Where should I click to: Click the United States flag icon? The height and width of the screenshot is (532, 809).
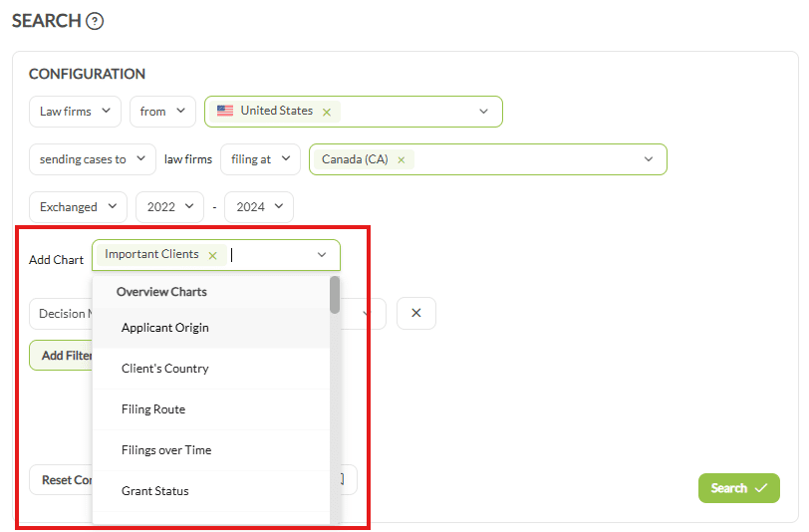tap(225, 111)
